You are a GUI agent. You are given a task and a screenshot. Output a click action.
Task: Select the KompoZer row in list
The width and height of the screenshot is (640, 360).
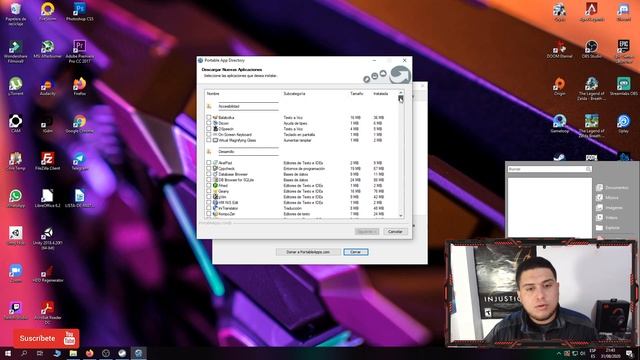pos(301,214)
